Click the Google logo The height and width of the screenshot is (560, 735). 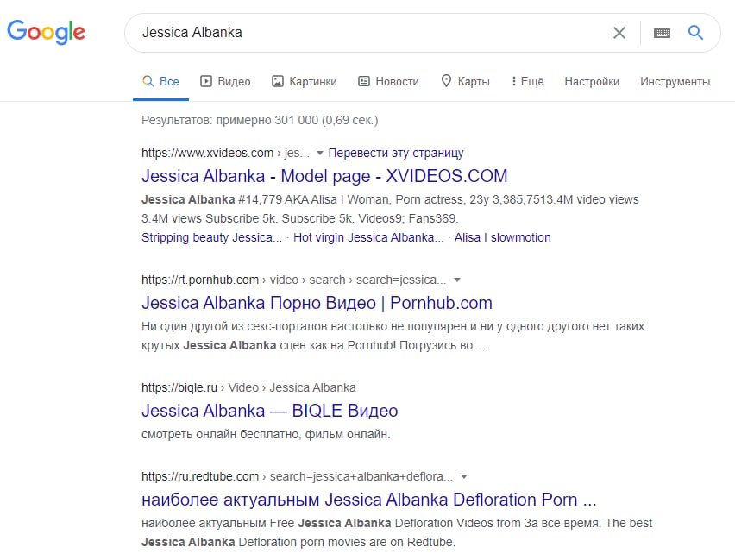tap(46, 32)
